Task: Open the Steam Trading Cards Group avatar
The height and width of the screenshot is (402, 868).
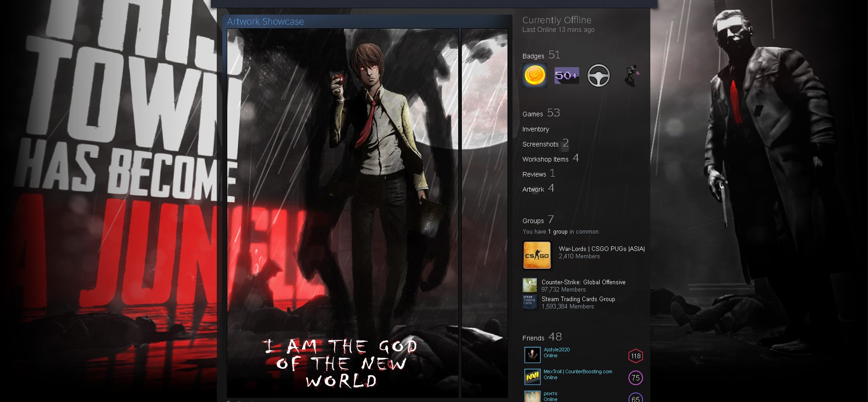Action: point(530,302)
